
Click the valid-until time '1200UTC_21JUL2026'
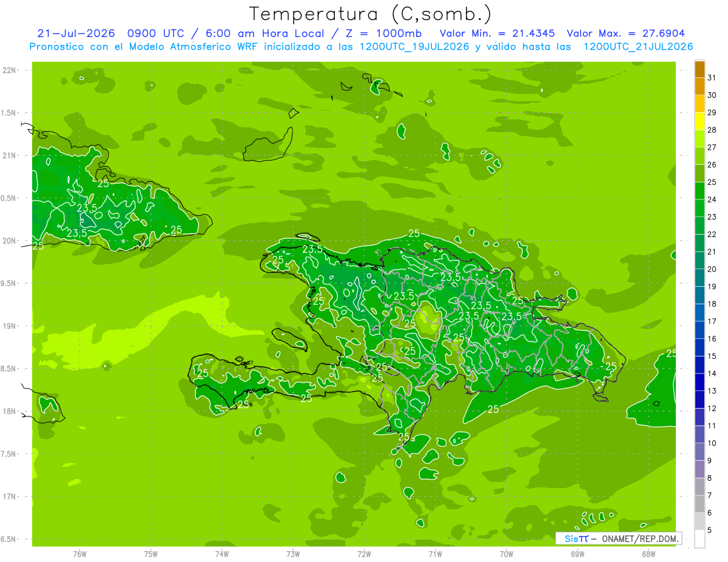[x=638, y=47]
